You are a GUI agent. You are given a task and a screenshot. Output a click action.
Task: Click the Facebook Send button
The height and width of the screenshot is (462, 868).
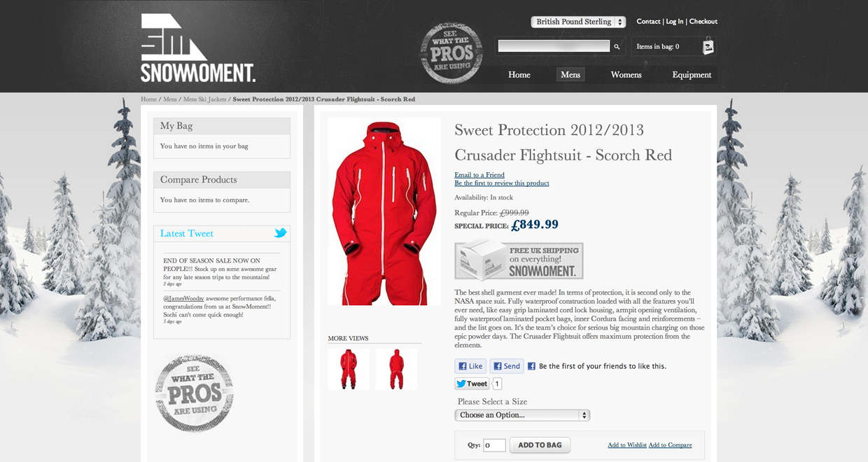[x=507, y=366]
